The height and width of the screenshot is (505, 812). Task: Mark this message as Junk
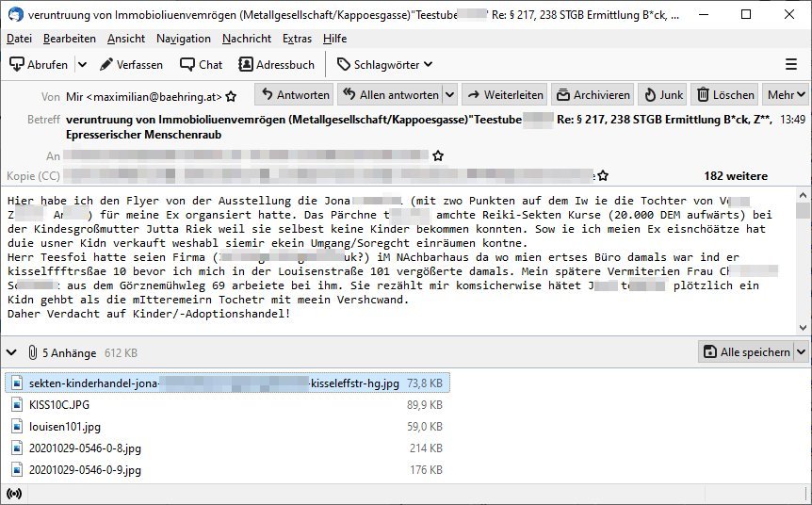[x=662, y=95]
